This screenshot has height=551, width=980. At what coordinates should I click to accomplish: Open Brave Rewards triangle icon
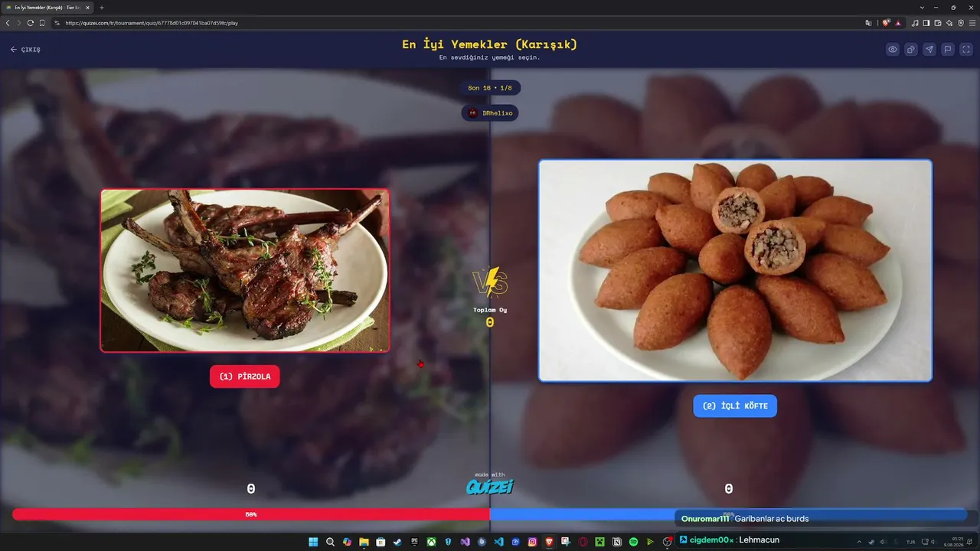898,23
